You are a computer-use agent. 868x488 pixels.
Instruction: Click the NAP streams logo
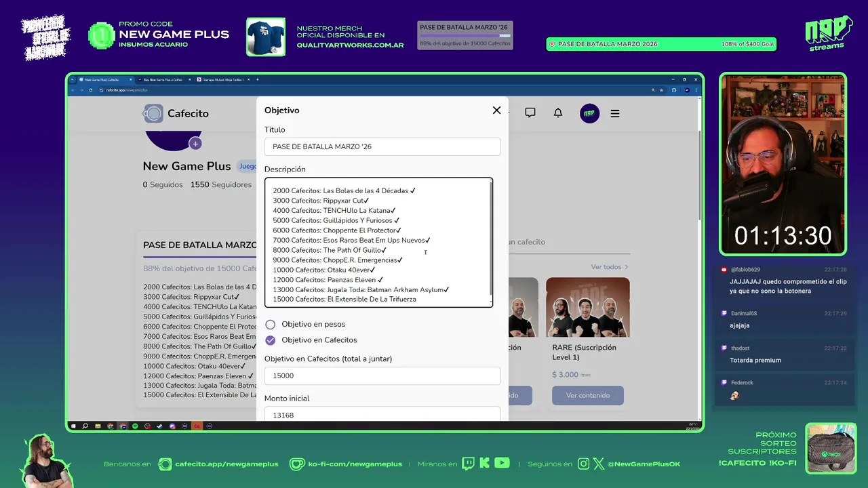[x=828, y=33]
